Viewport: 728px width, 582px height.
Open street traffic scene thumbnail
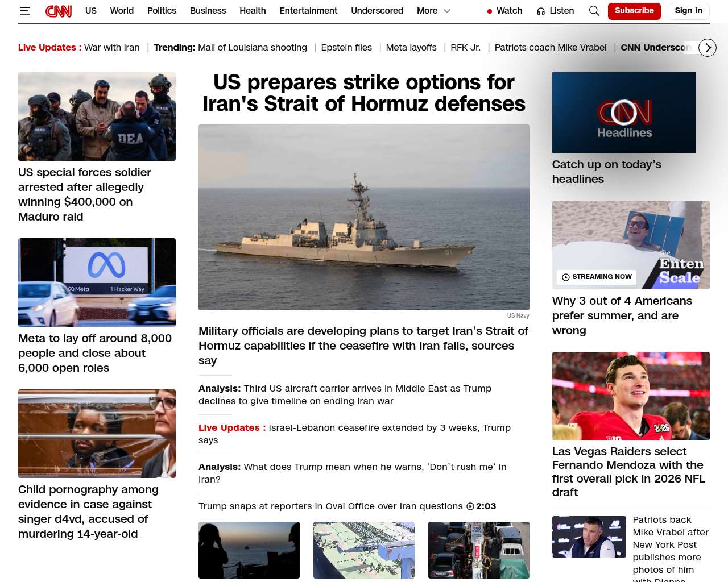479,550
